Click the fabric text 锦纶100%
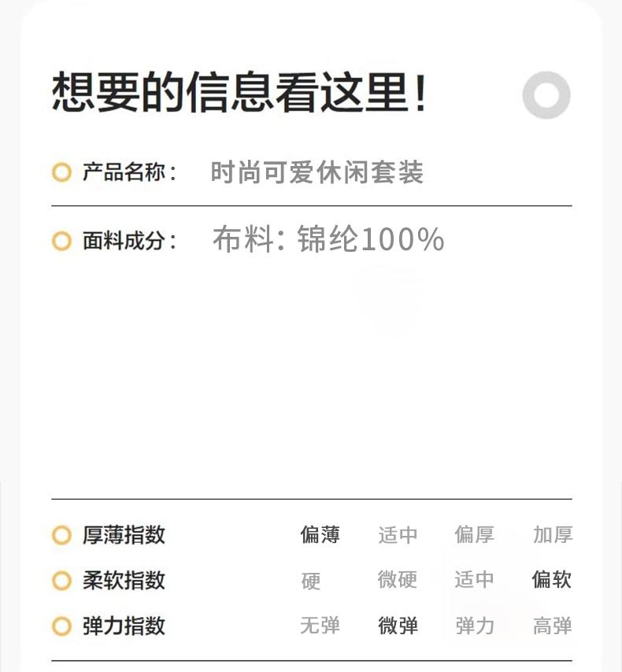 tap(371, 239)
